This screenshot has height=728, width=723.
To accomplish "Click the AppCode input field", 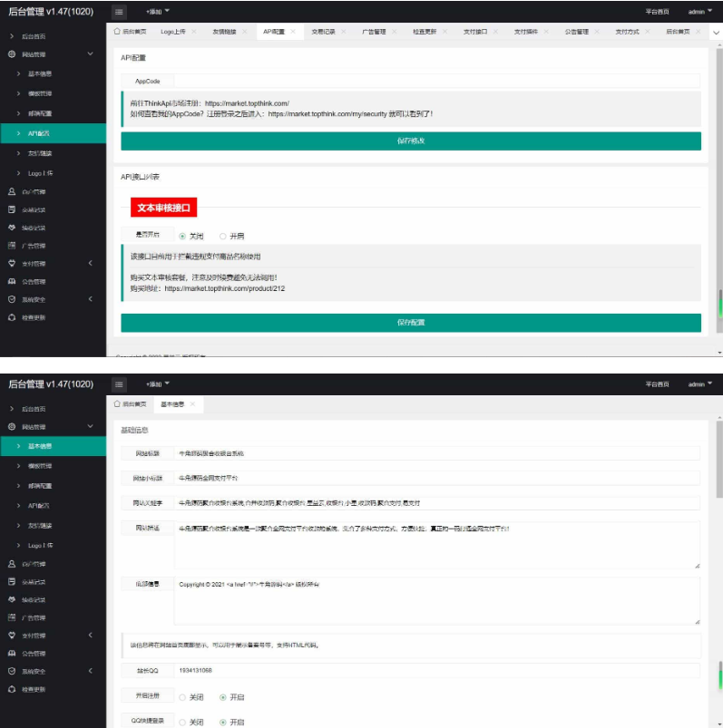I will [435, 81].
